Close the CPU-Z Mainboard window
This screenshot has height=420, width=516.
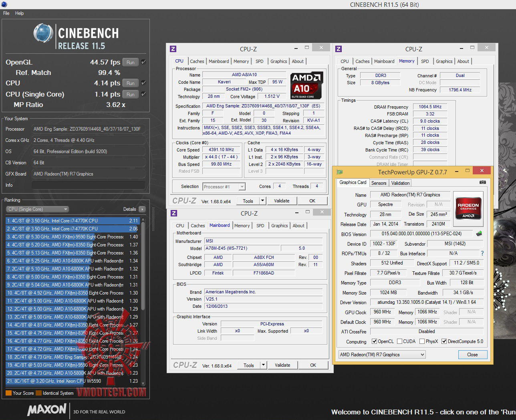click(322, 212)
